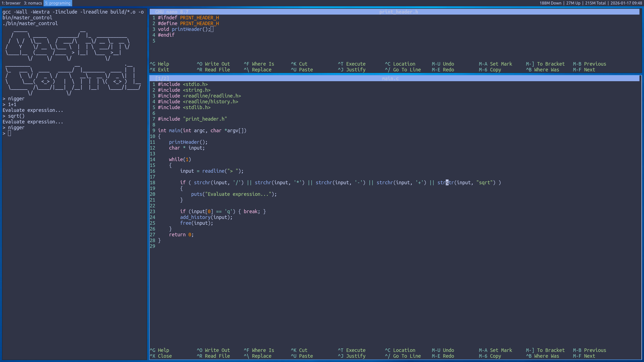Click the return 0; line in main.c
The width and height of the screenshot is (644, 362).
pos(181,235)
